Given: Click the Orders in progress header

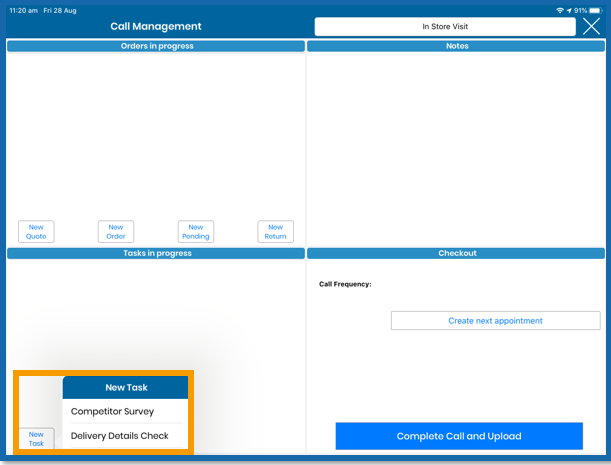Looking at the screenshot, I should coord(156,46).
